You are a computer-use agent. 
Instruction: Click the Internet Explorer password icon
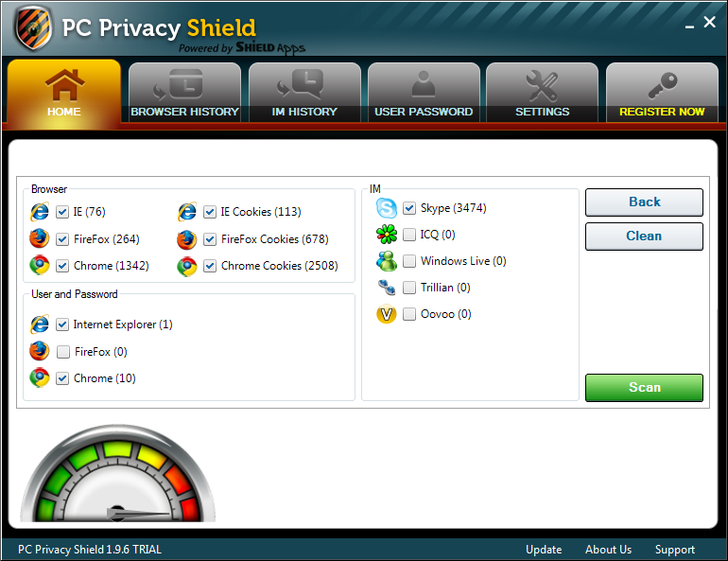tap(40, 324)
